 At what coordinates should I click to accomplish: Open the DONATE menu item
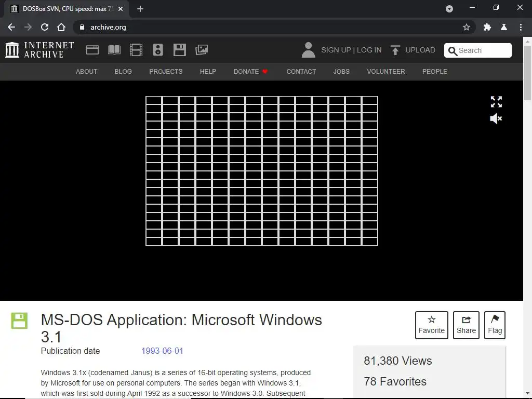[251, 72]
